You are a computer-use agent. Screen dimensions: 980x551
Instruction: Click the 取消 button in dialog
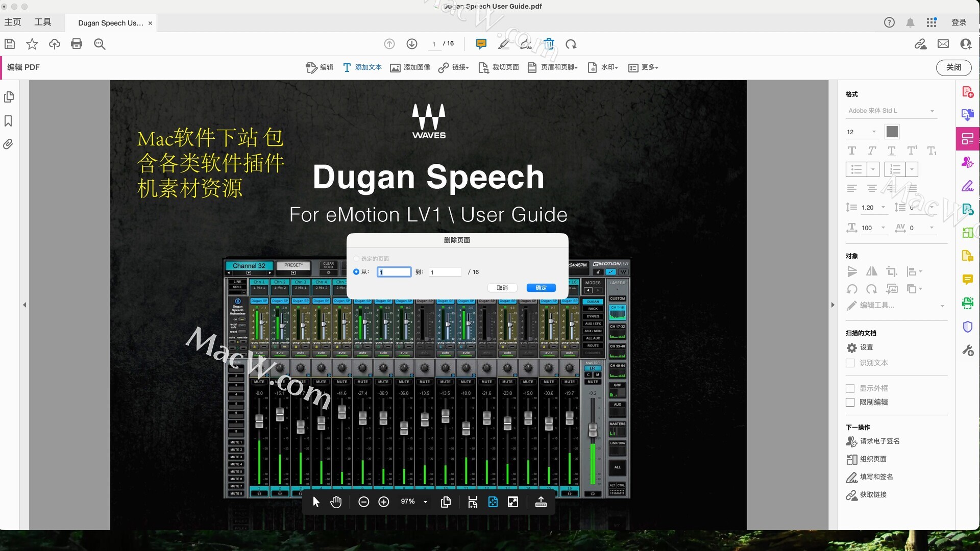(502, 288)
